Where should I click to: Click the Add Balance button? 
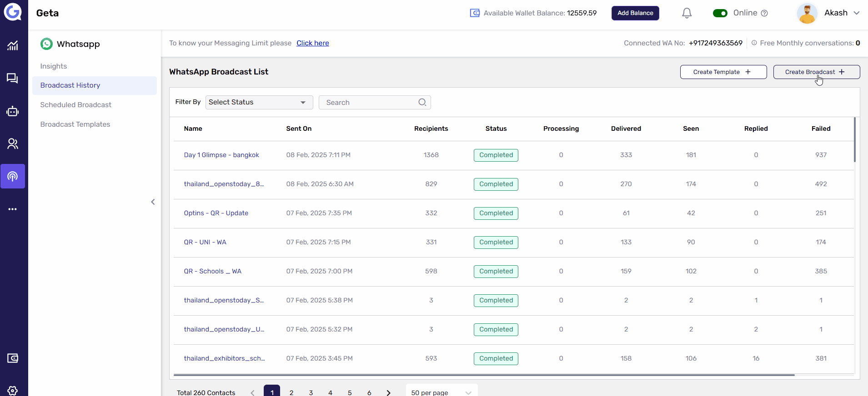pos(635,13)
